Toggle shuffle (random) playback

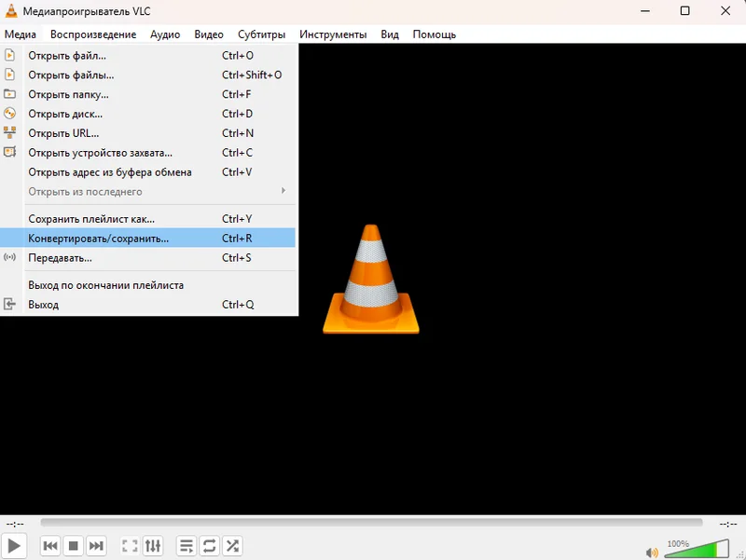tap(232, 546)
